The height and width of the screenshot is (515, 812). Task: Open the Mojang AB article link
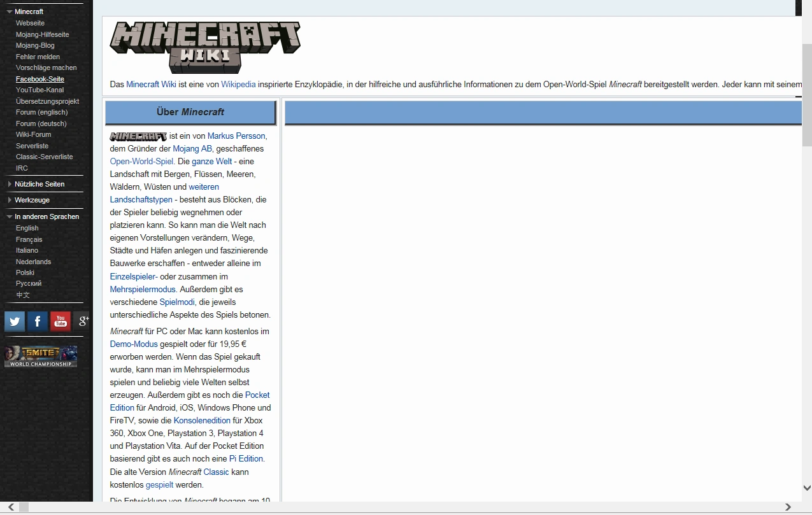(192, 149)
